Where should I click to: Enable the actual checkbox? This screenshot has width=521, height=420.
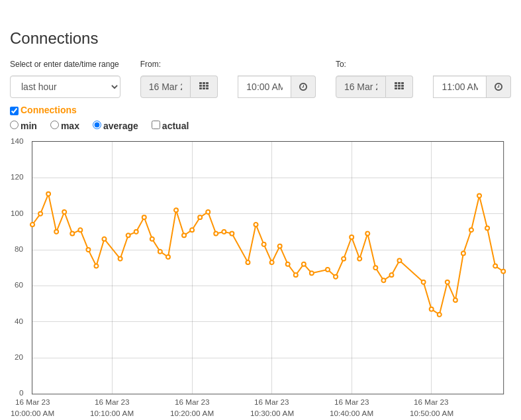156,125
